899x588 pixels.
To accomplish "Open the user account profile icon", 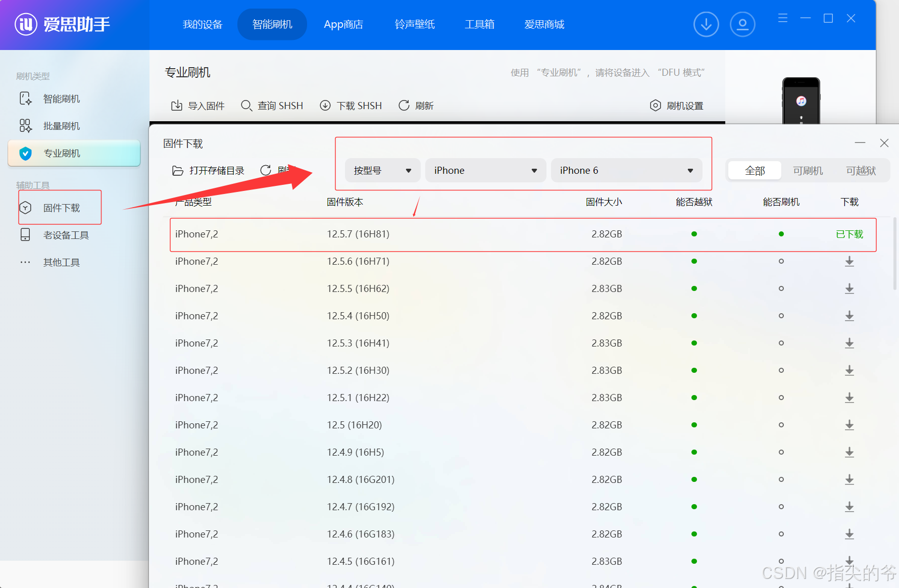I will tap(742, 24).
